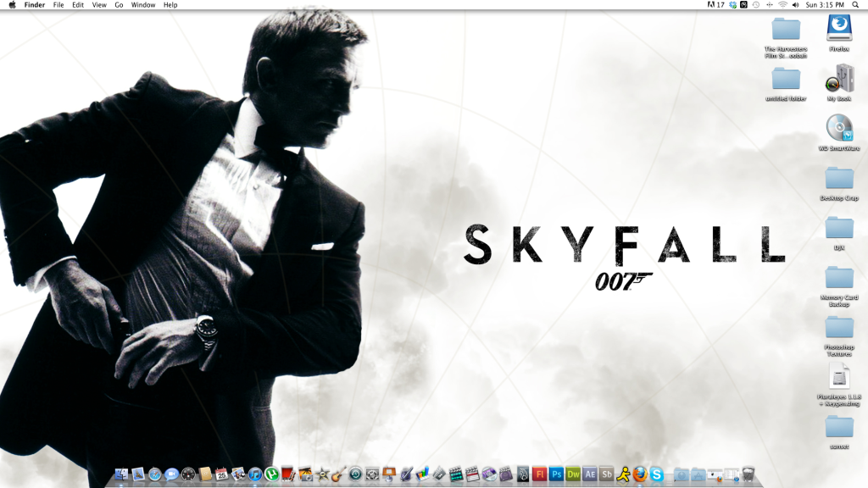Launch Adobe Flash from the dock
Screen dimensions: 868x488
539,474
